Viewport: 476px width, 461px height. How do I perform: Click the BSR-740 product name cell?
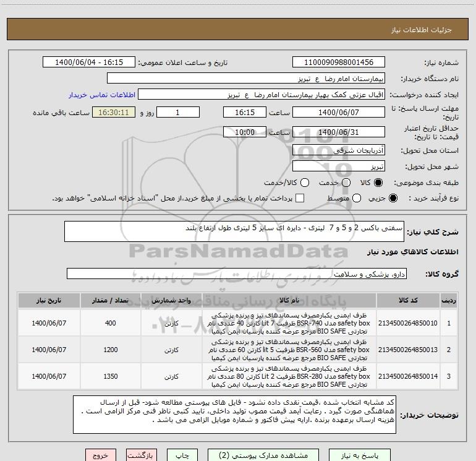289,323
